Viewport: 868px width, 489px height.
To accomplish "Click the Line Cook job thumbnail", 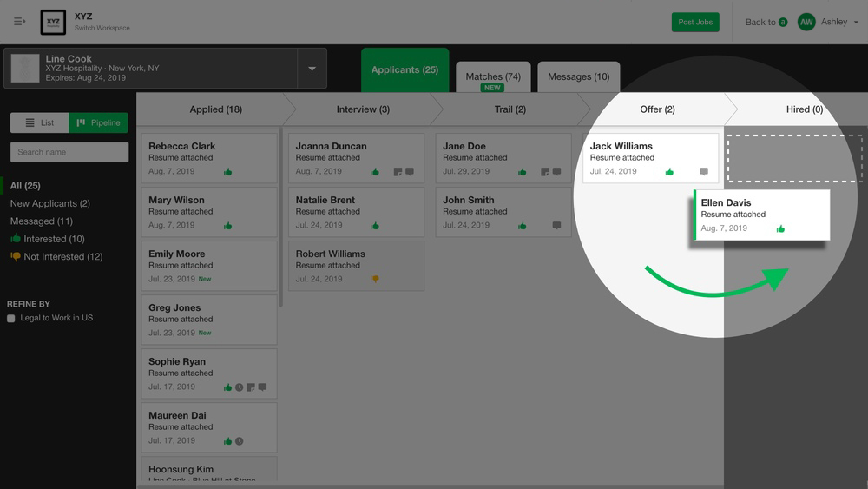I will [25, 68].
